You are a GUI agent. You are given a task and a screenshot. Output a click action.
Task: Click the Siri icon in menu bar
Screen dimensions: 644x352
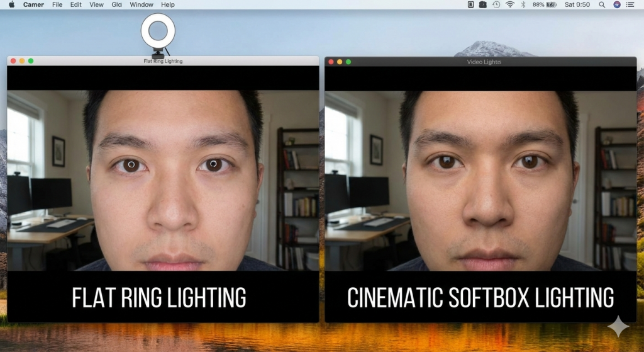(x=616, y=4)
